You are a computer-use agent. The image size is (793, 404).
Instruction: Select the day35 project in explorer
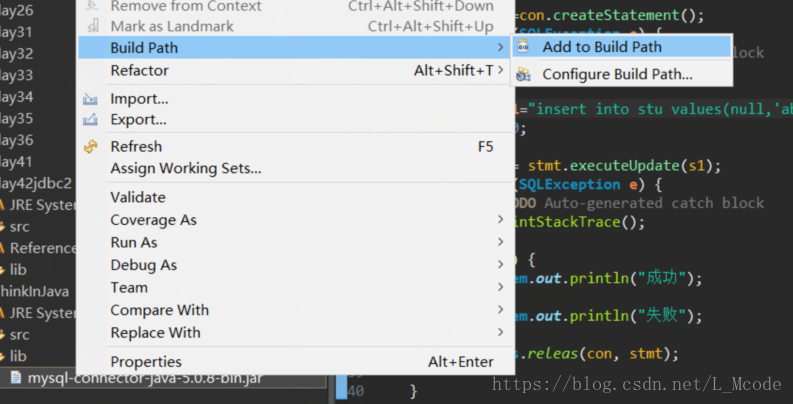point(17,118)
